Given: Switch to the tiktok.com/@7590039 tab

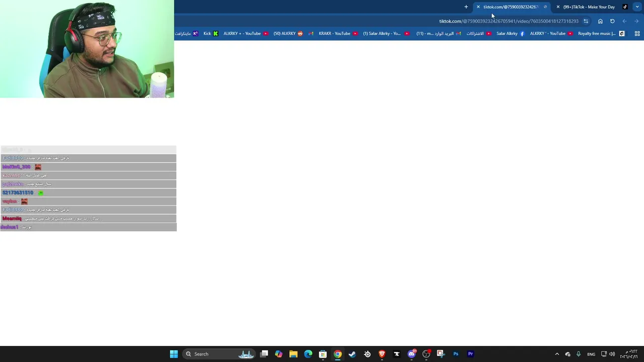Looking at the screenshot, I should [x=512, y=7].
